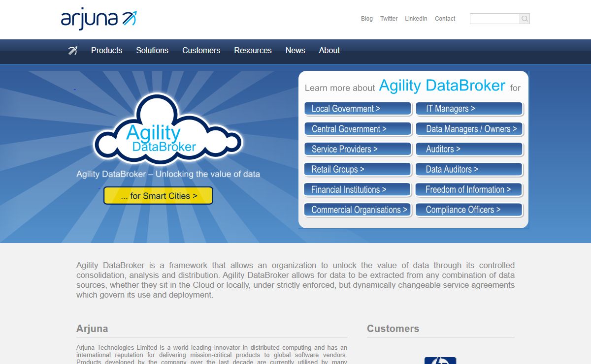Select the Auditors button
This screenshot has height=364, width=591.
[469, 149]
